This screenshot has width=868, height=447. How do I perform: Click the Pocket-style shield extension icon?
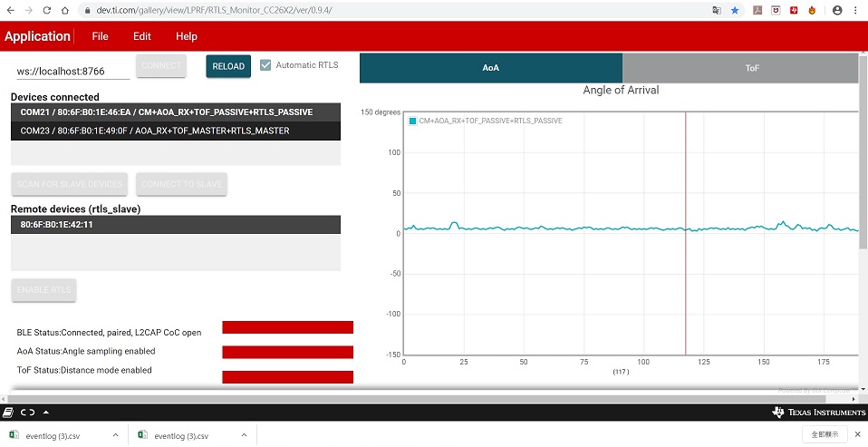[776, 10]
